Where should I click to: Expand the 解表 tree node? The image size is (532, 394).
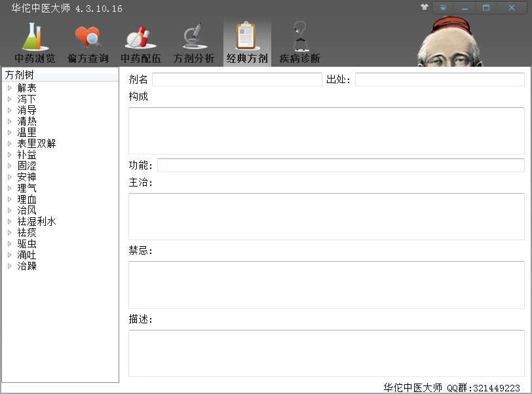point(10,88)
